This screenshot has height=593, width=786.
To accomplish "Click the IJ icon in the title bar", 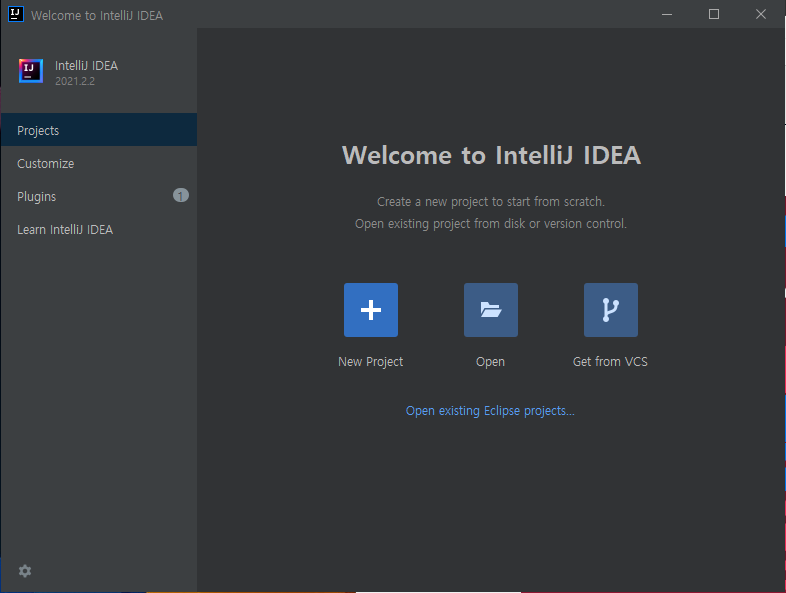I will [x=16, y=15].
